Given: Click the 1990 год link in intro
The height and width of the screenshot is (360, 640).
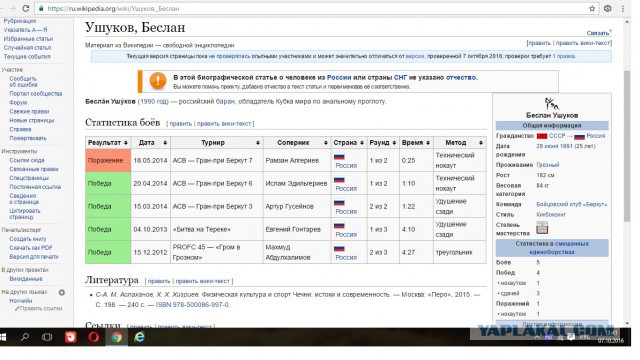Looking at the screenshot, I should 153,101.
